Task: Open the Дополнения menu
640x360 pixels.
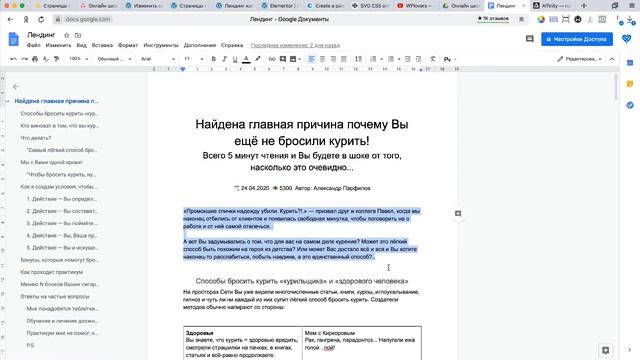Action: coord(200,45)
